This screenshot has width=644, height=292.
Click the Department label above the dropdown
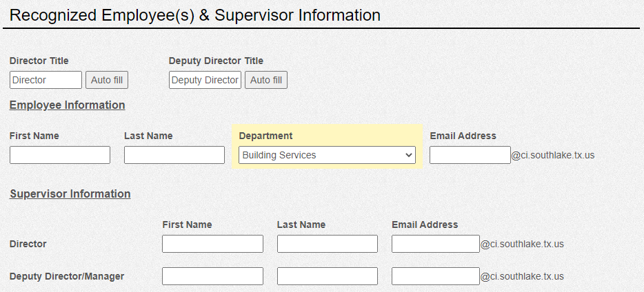265,136
